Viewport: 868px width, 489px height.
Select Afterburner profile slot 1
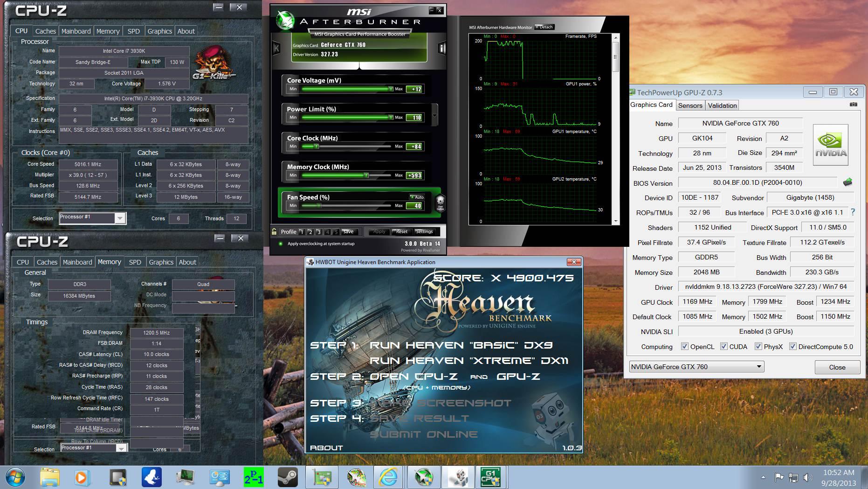tap(302, 231)
